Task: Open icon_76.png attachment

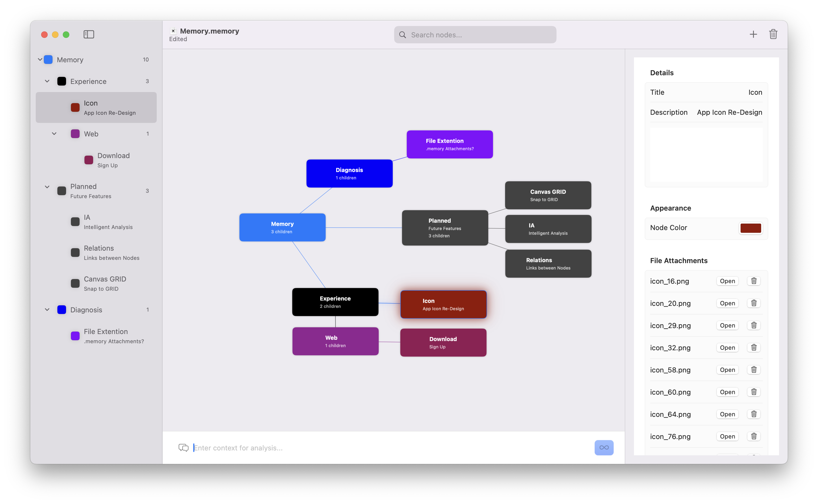Action: click(x=727, y=436)
